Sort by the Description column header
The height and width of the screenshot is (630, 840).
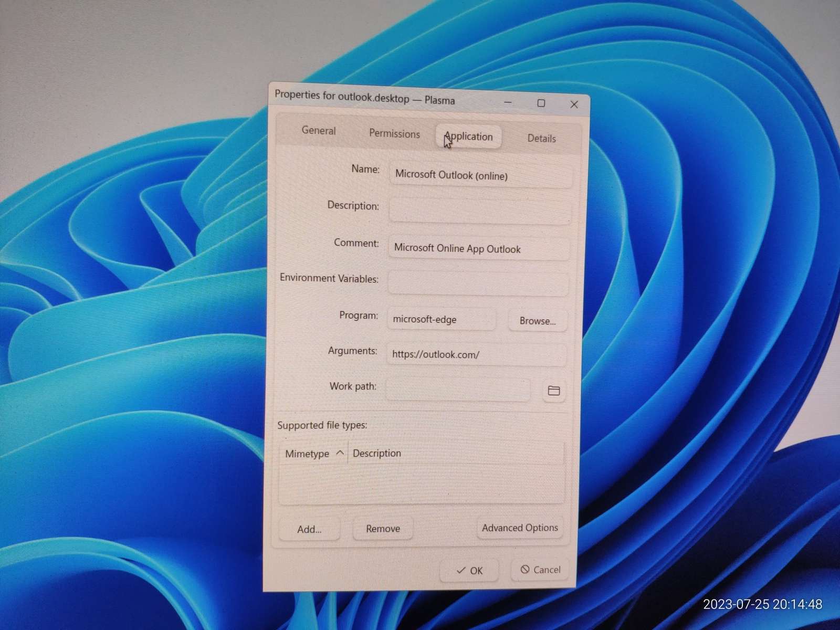[456, 453]
